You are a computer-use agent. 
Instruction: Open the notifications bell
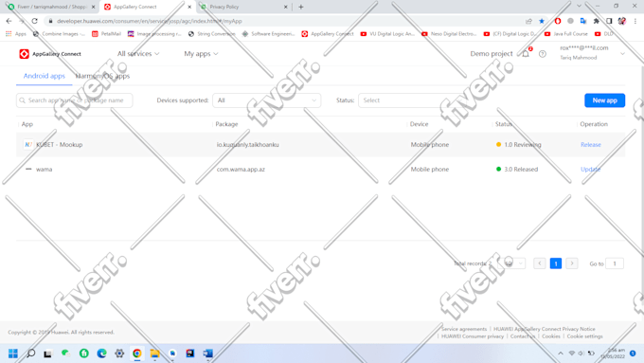(x=526, y=54)
